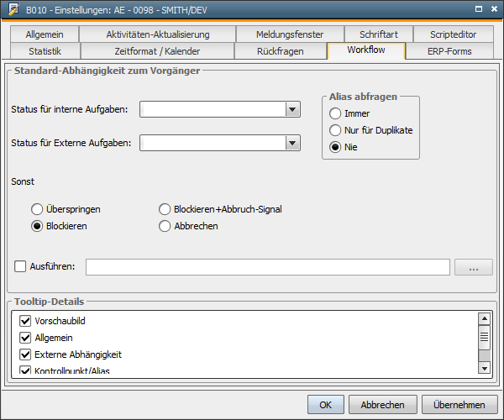Select Nur für Duplikate radio button

[x=336, y=130]
